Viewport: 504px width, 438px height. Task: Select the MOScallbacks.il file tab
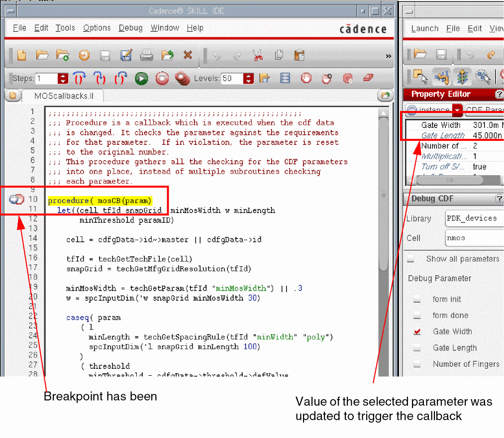coord(64,95)
